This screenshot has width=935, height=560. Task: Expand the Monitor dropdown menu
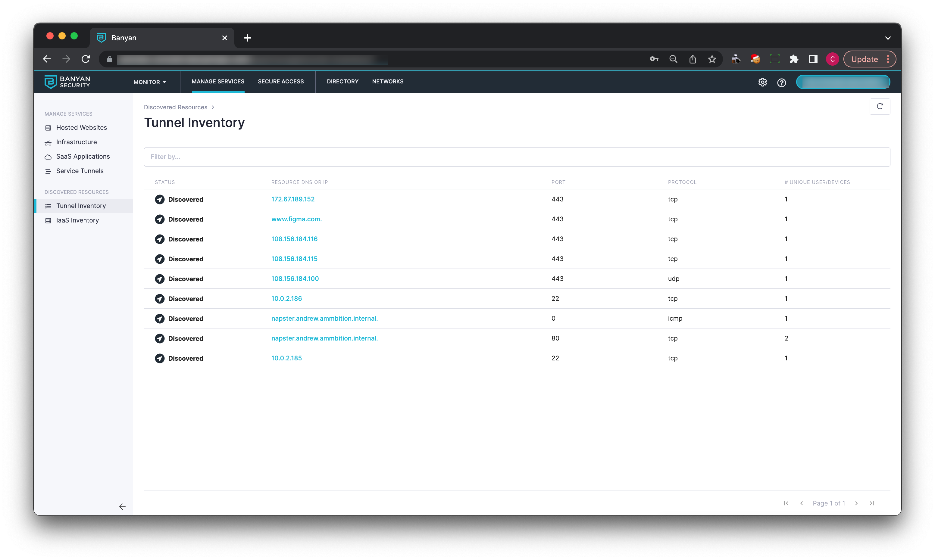[149, 82]
